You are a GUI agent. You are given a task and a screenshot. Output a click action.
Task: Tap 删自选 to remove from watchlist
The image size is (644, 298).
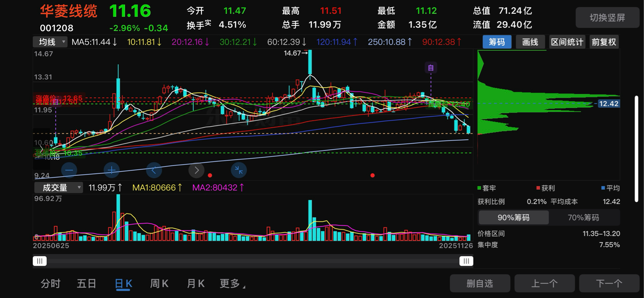tap(480, 284)
